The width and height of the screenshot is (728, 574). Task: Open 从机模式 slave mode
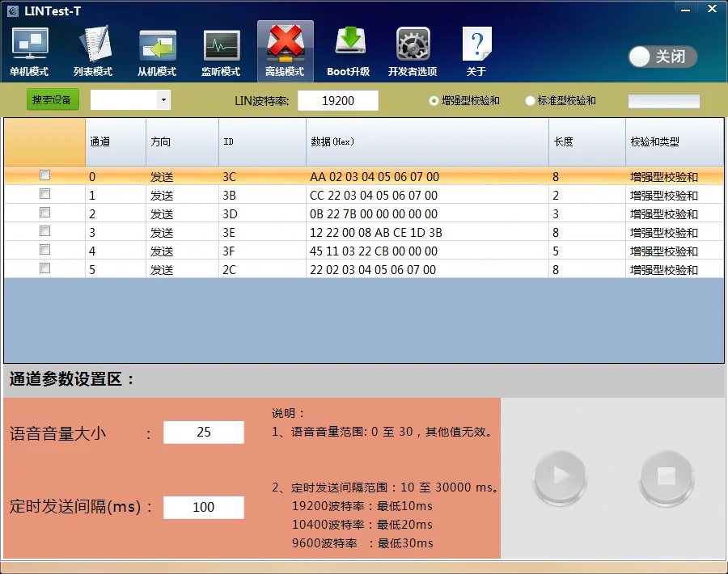[157, 52]
